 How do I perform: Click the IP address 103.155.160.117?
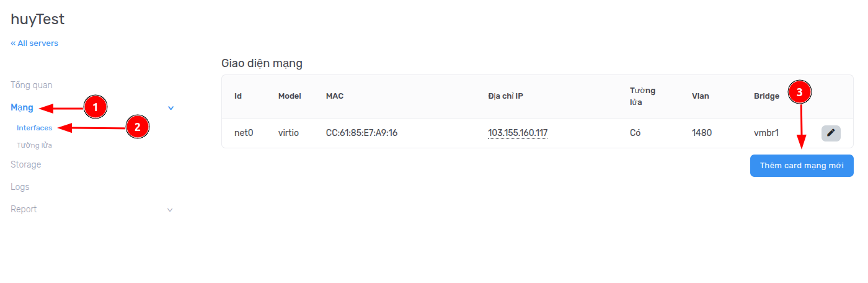click(x=518, y=133)
